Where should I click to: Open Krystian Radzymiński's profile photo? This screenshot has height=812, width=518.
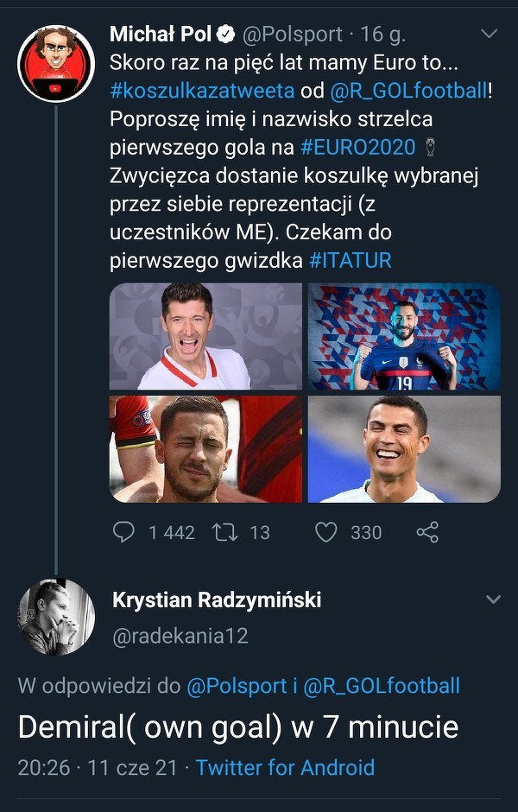click(56, 617)
